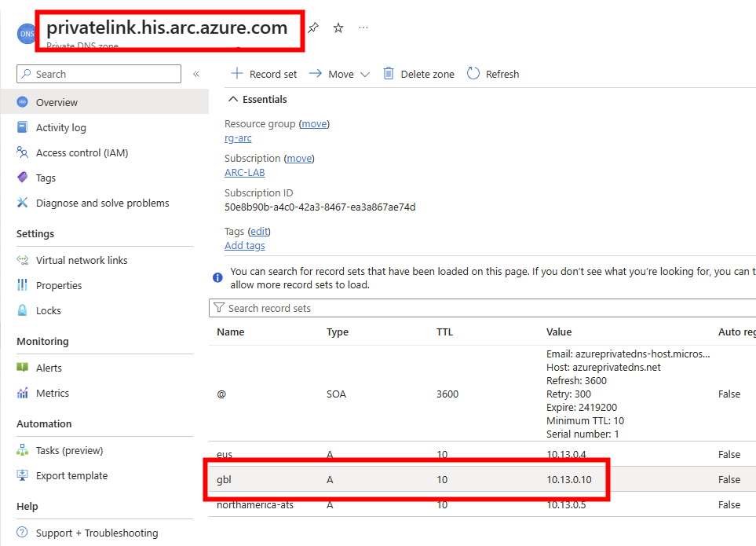Click the 3600 TTL cell
This screenshot has height=546, width=756.
tap(447, 394)
